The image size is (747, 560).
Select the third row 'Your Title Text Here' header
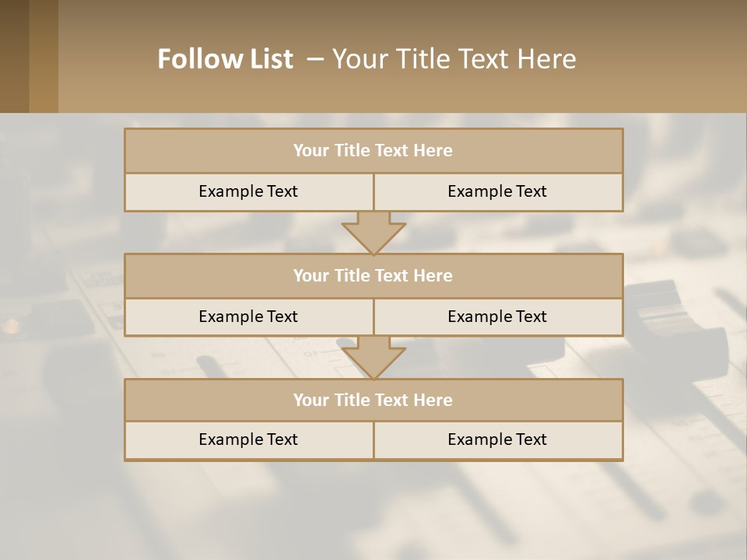point(373,400)
